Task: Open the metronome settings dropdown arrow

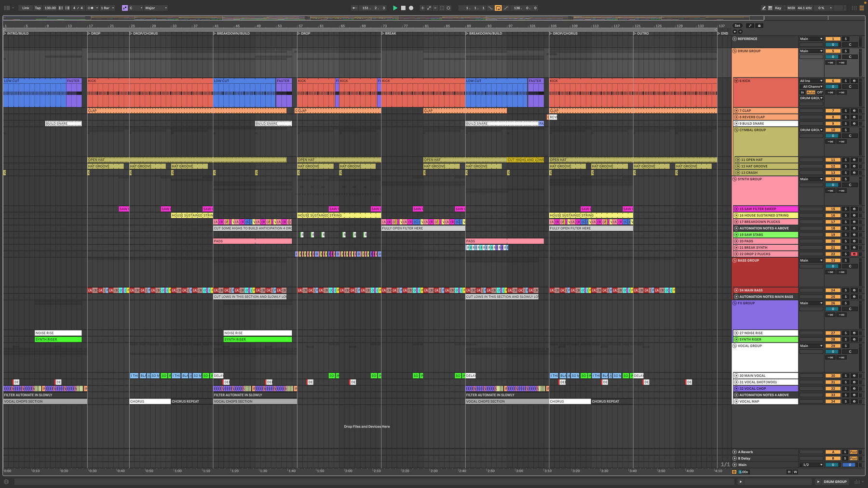Action: [x=97, y=8]
